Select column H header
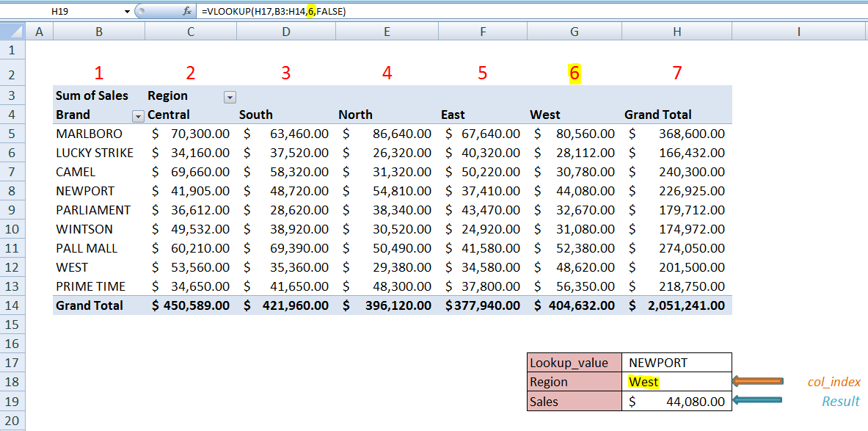 click(677, 32)
